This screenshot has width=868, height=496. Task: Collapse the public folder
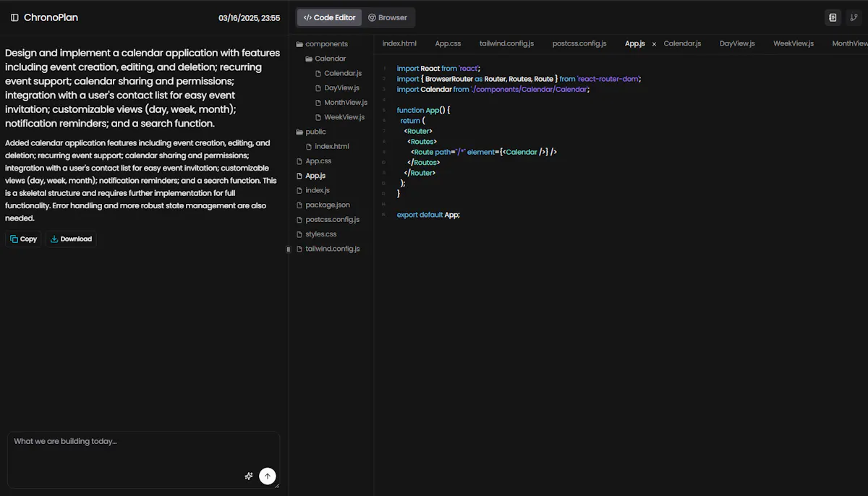tap(311, 132)
